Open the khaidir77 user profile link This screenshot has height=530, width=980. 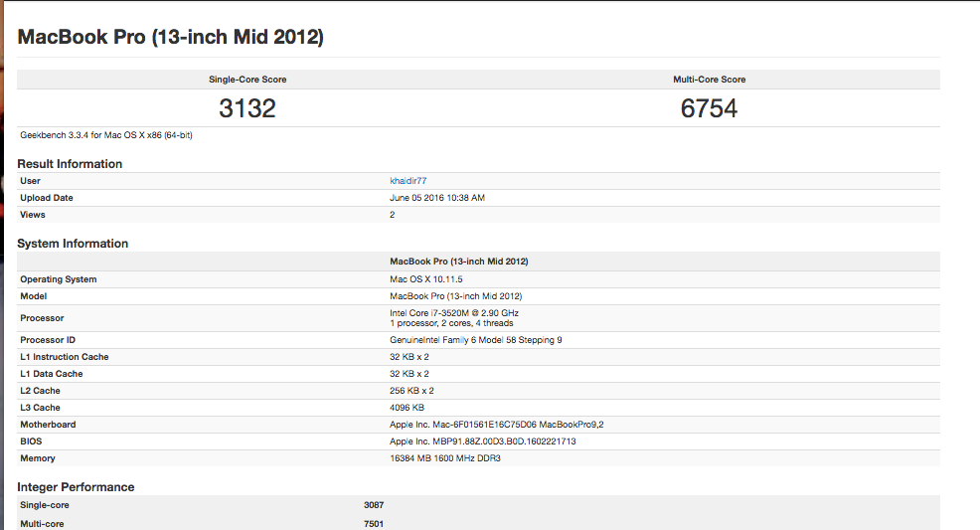(x=408, y=181)
